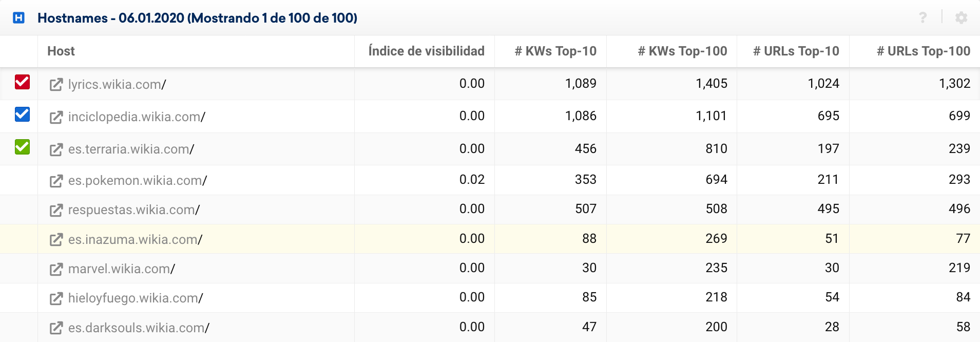Sort table by # URLs Top-100 header
Image resolution: width=980 pixels, height=342 pixels.
[x=923, y=51]
